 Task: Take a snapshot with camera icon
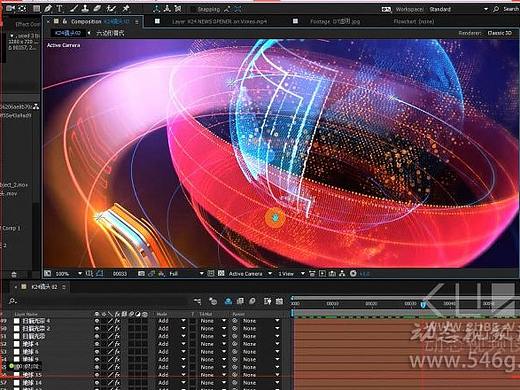tap(141, 274)
